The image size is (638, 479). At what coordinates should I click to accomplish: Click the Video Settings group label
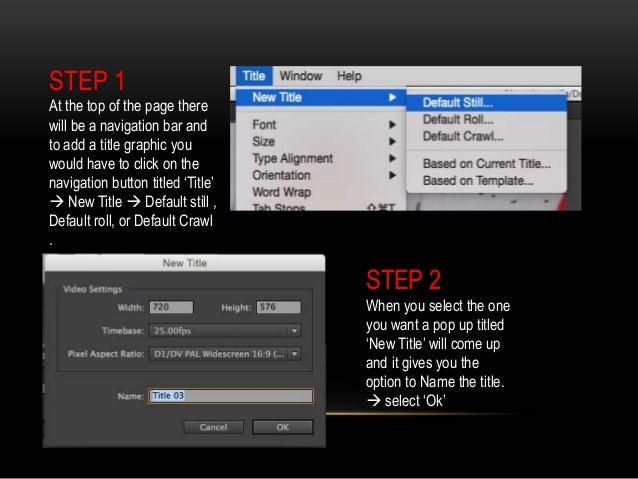[93, 289]
